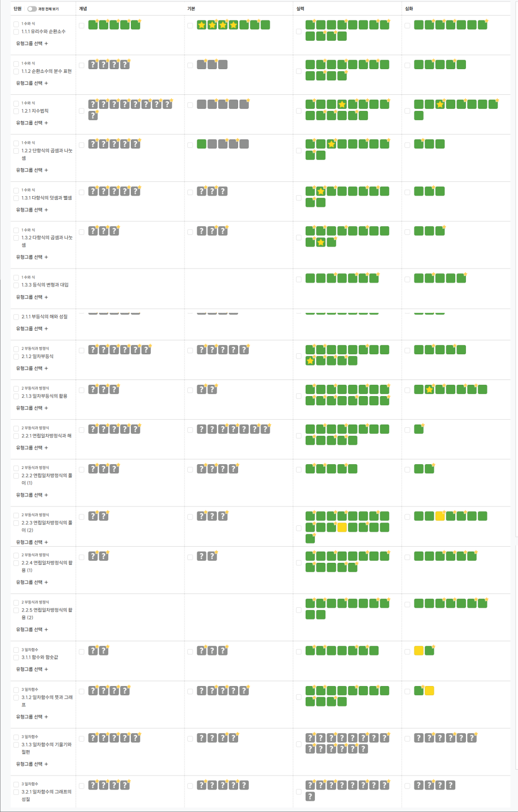Open the star block in 2.1.3 심화 row
This screenshot has width=518, height=812.
pos(429,390)
